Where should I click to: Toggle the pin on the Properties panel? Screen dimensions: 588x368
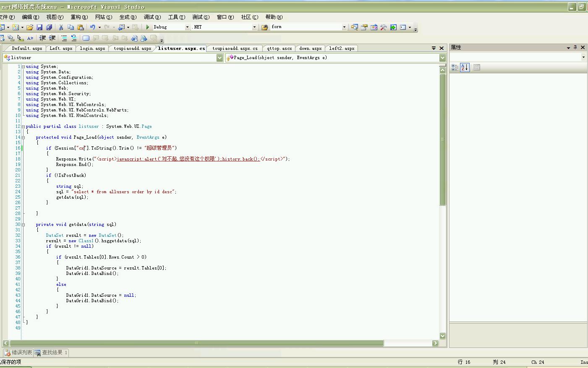(575, 47)
